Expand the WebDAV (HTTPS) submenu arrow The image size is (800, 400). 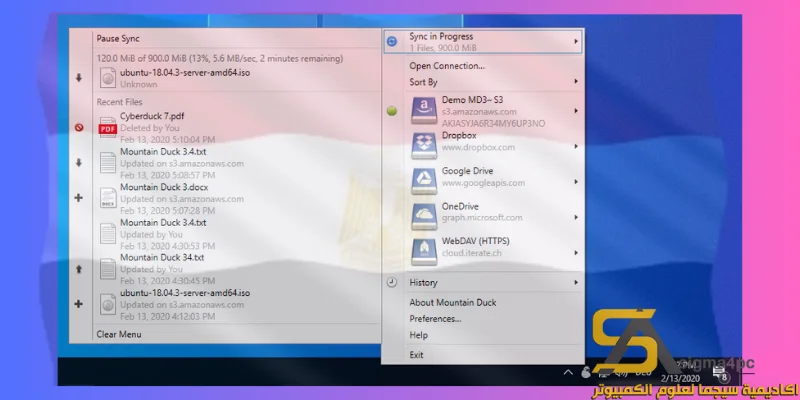point(576,253)
